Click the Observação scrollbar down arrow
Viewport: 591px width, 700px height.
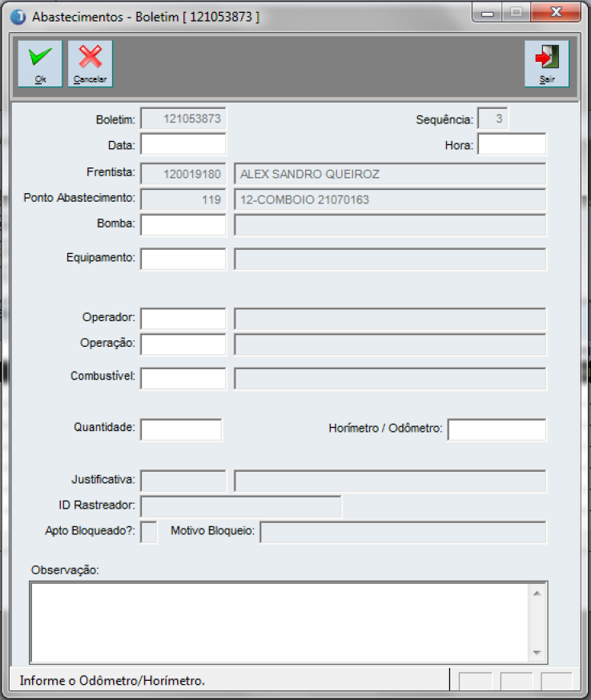click(537, 653)
